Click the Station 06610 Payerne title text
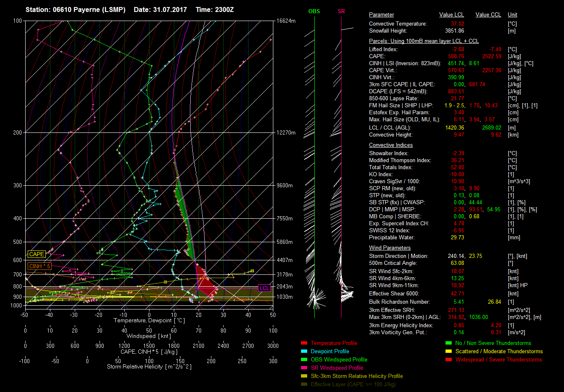The height and width of the screenshot is (392, 564). pyautogui.click(x=76, y=9)
